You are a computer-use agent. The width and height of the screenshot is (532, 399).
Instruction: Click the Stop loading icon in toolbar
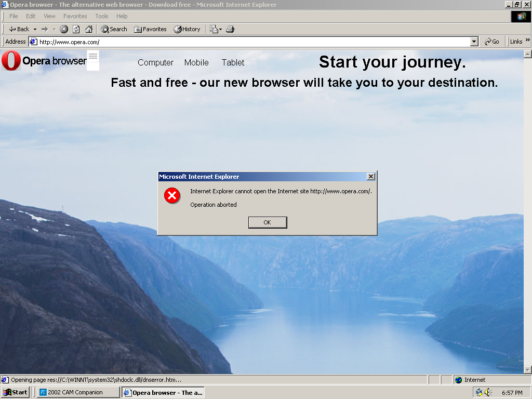(x=64, y=29)
